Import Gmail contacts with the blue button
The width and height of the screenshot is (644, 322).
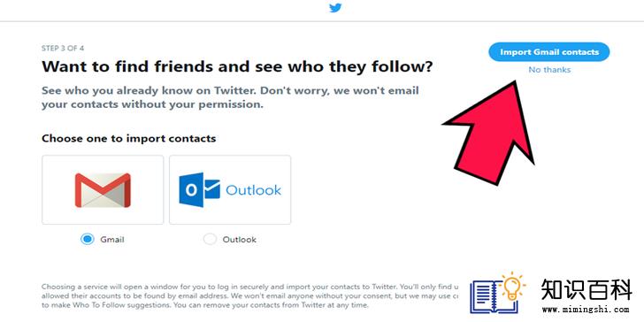click(x=549, y=52)
